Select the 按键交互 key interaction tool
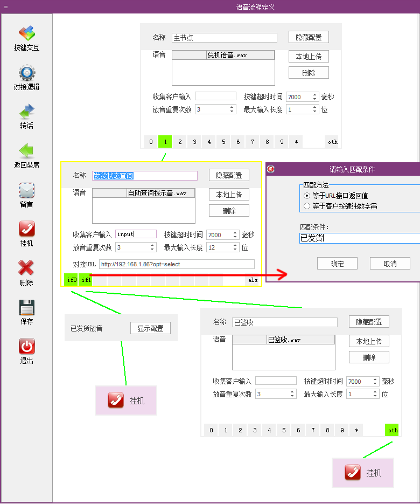 (x=26, y=38)
